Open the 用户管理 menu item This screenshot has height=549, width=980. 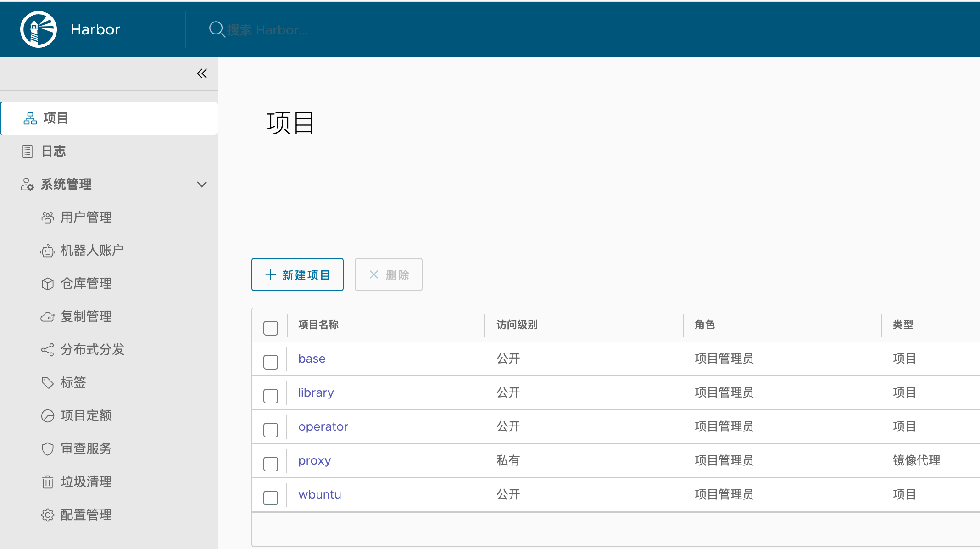(86, 218)
